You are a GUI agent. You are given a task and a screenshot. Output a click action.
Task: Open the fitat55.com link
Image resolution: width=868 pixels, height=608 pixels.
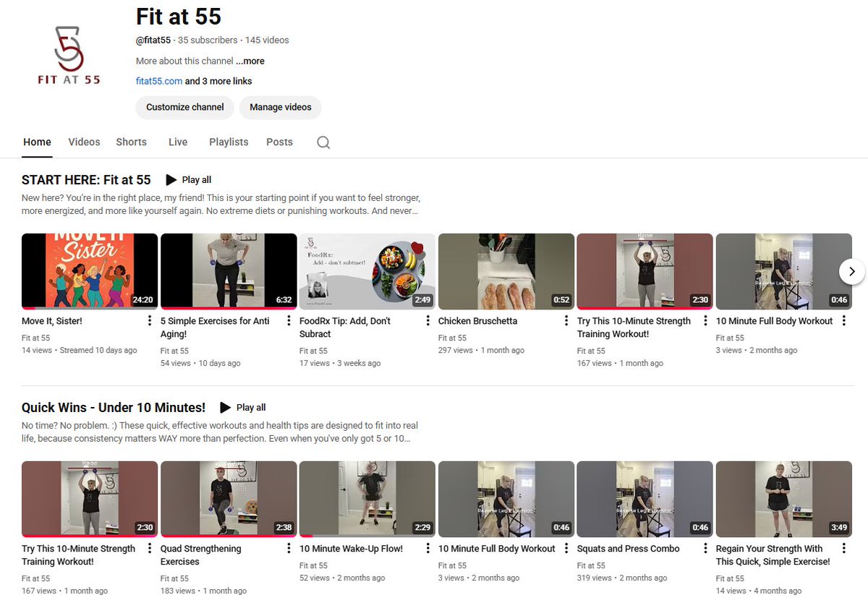(159, 82)
